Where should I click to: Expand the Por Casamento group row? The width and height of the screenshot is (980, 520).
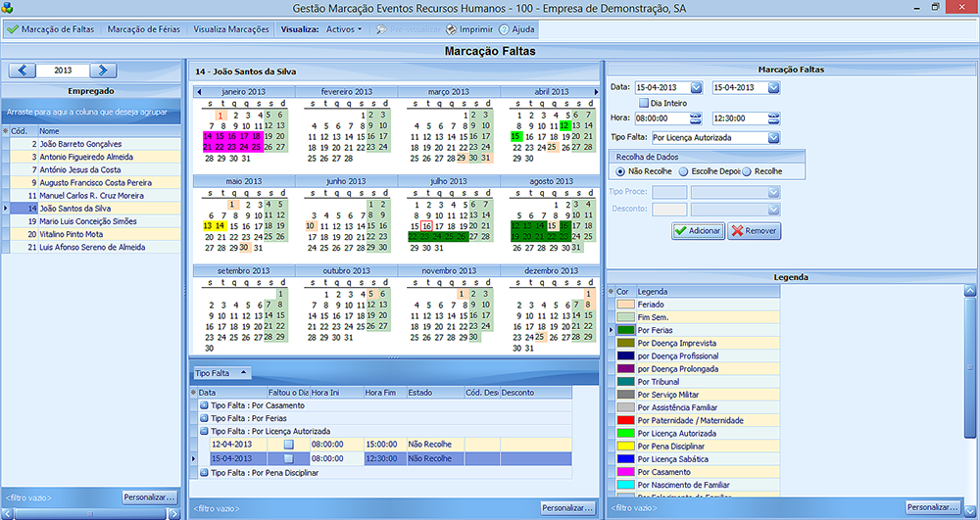204,405
